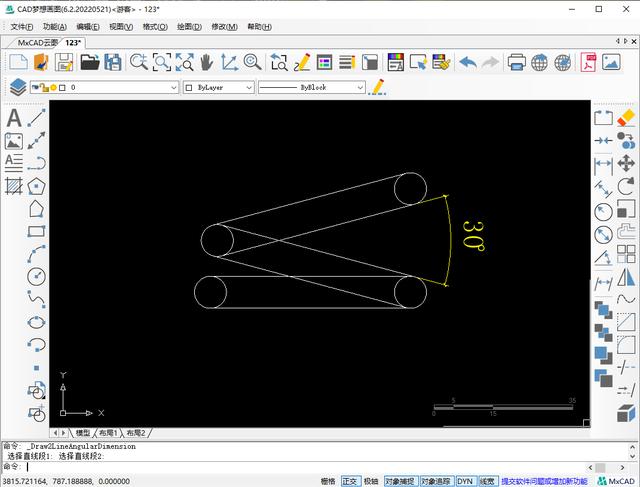
Task: Select the Move tool with four arrows
Action: tap(626, 163)
